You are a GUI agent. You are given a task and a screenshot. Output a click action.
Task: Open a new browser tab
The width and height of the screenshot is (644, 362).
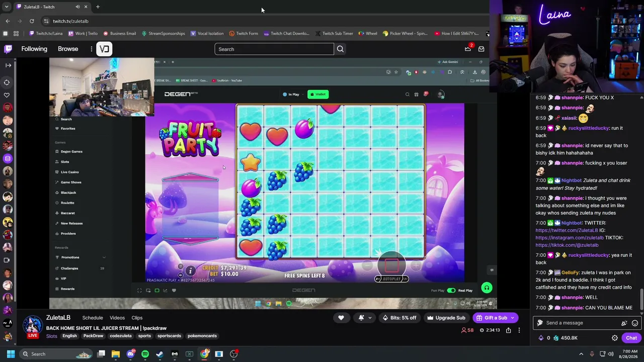98,7
